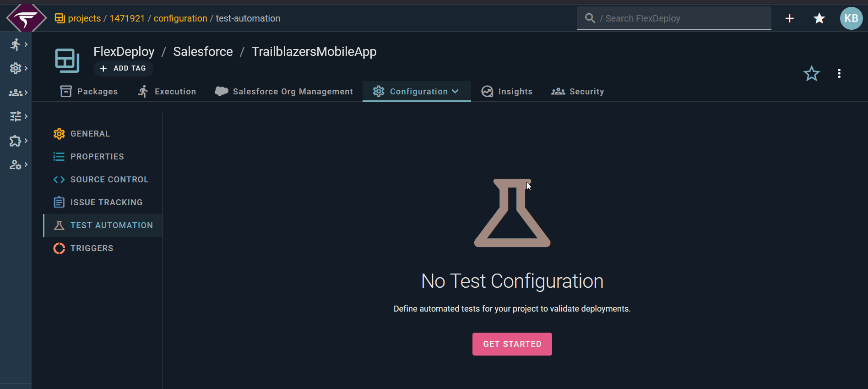Select SOURCE CONTROL in configuration menu
The width and height of the screenshot is (868, 389).
pos(103,180)
